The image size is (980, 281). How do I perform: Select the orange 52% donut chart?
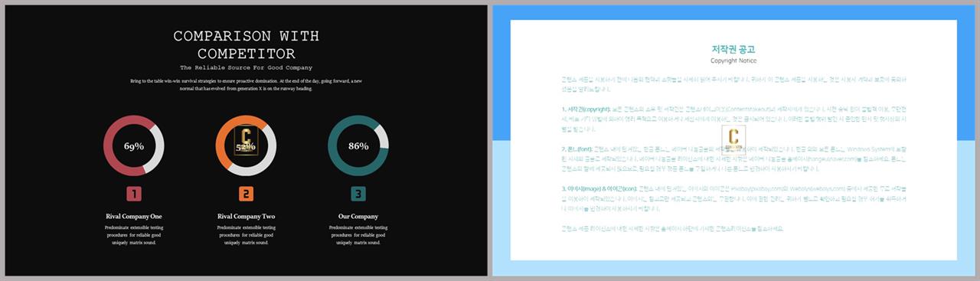tap(246, 145)
